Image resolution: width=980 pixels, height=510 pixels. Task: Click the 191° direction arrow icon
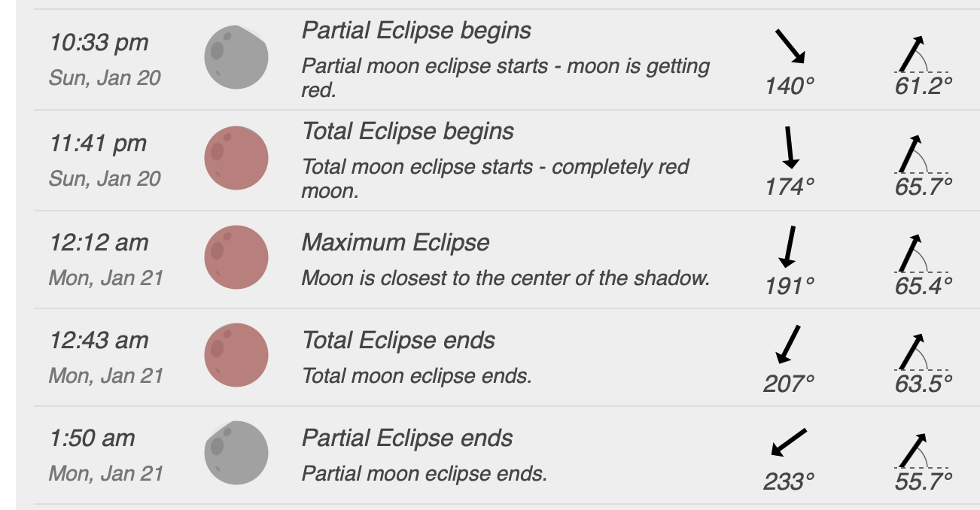[790, 246]
